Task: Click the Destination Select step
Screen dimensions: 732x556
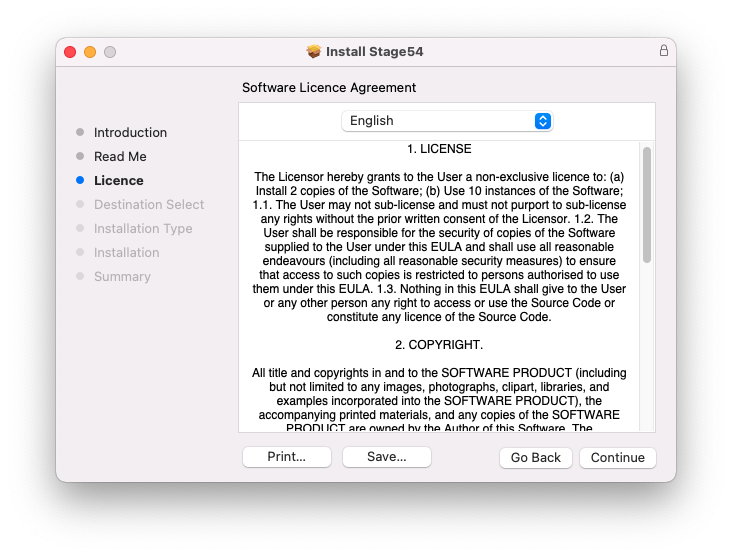Action: (x=149, y=204)
